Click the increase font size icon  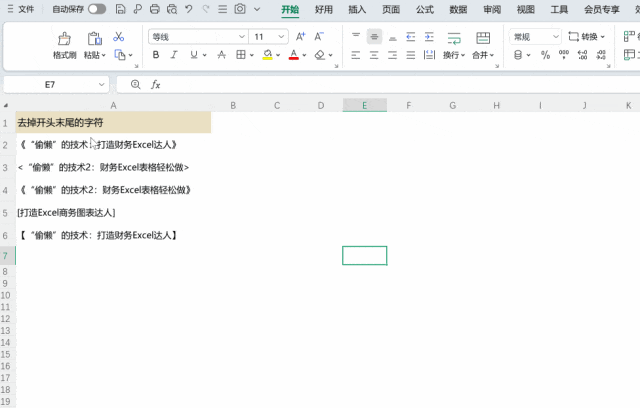[300, 37]
